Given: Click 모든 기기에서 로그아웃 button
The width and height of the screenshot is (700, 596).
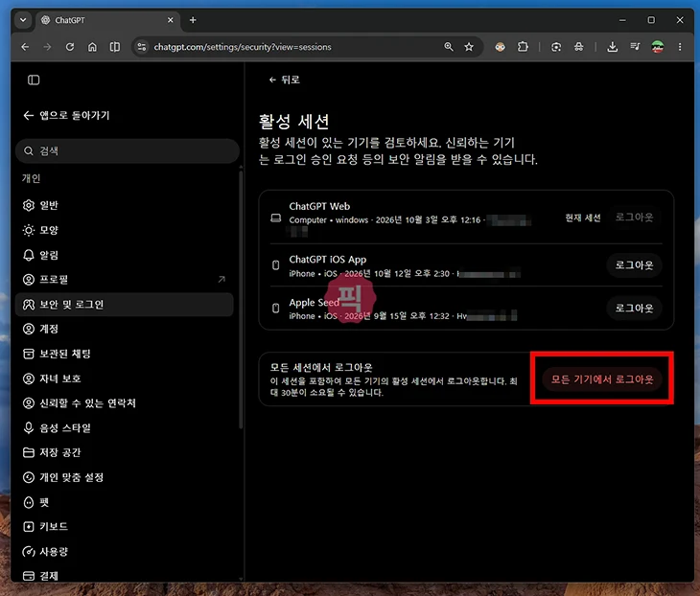Looking at the screenshot, I should (x=602, y=379).
